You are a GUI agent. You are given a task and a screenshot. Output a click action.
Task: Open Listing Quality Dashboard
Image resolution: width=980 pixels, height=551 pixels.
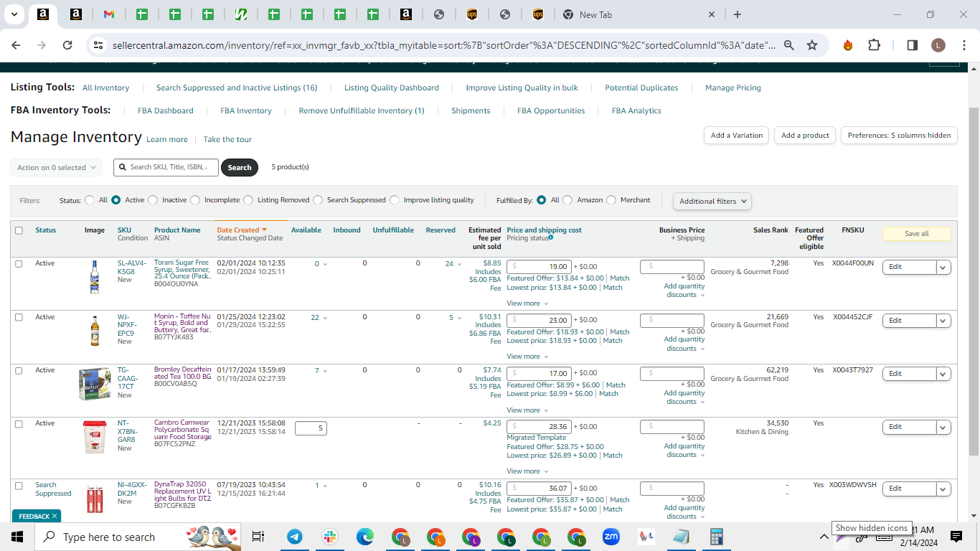pyautogui.click(x=392, y=88)
